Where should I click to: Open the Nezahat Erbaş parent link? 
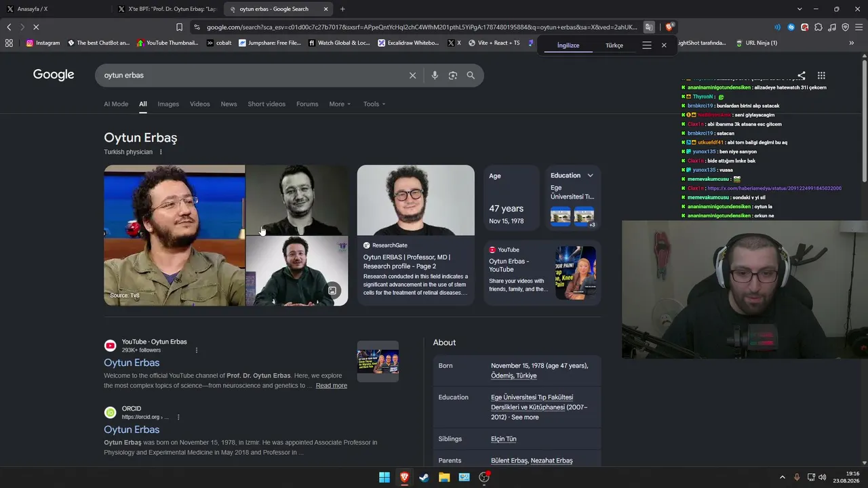[x=552, y=461]
